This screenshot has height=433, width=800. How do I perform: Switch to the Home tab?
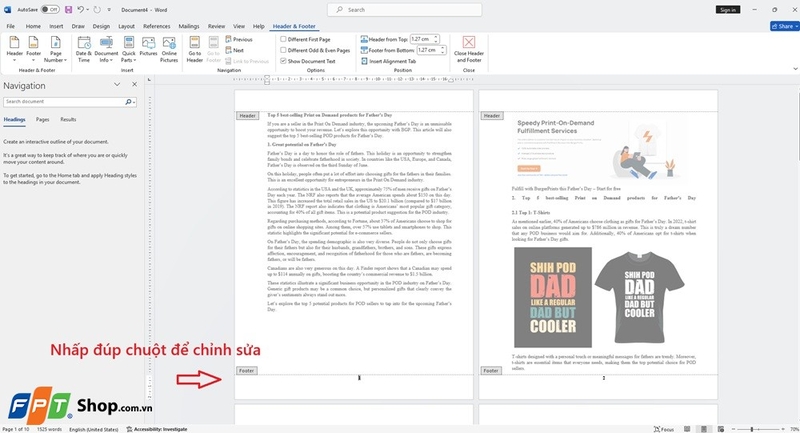click(x=33, y=26)
